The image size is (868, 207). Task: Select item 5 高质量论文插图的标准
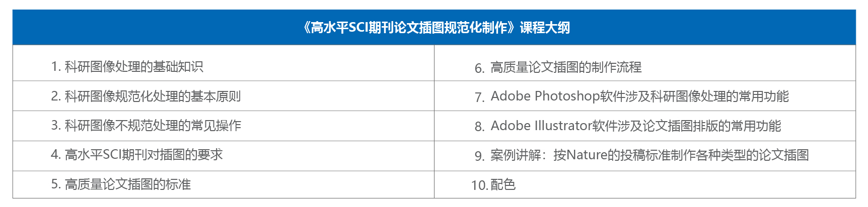click(223, 184)
